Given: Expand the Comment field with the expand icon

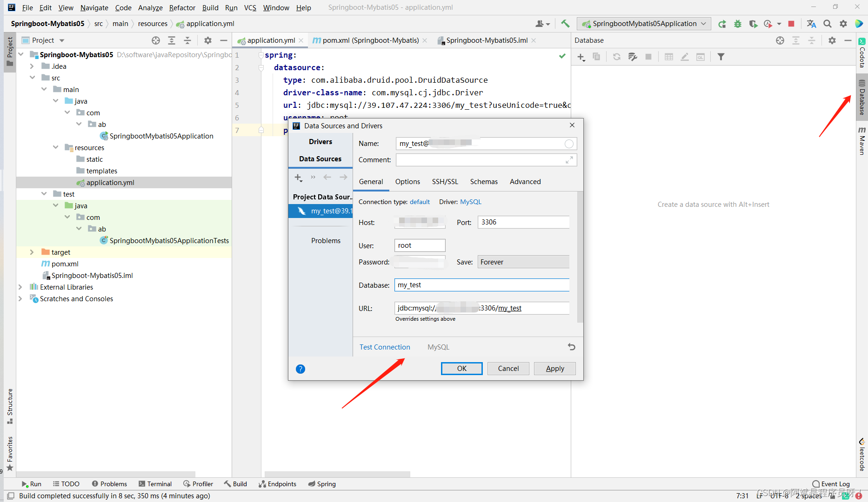Looking at the screenshot, I should (x=569, y=160).
